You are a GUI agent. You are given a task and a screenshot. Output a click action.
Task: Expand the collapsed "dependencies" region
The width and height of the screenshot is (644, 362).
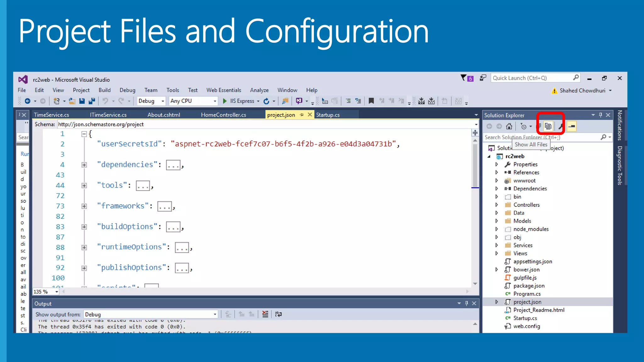pos(84,165)
